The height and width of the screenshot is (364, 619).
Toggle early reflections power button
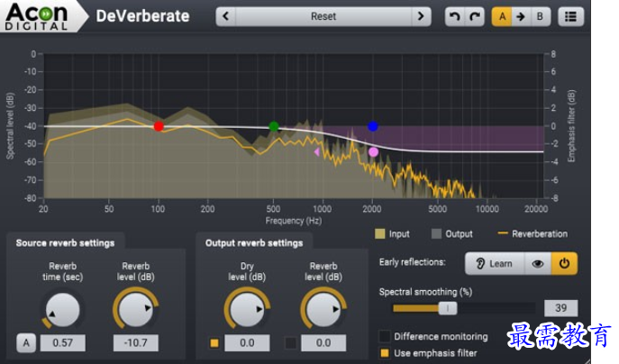(x=564, y=264)
